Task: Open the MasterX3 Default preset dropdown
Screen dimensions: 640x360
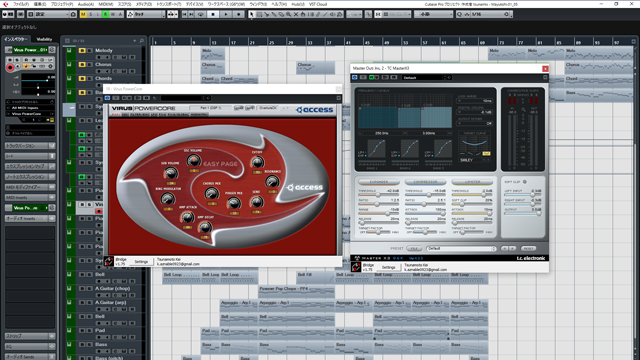Action: 461,248
